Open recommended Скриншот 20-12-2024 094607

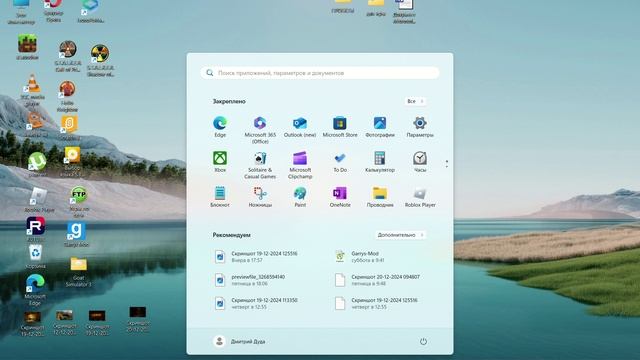point(378,280)
